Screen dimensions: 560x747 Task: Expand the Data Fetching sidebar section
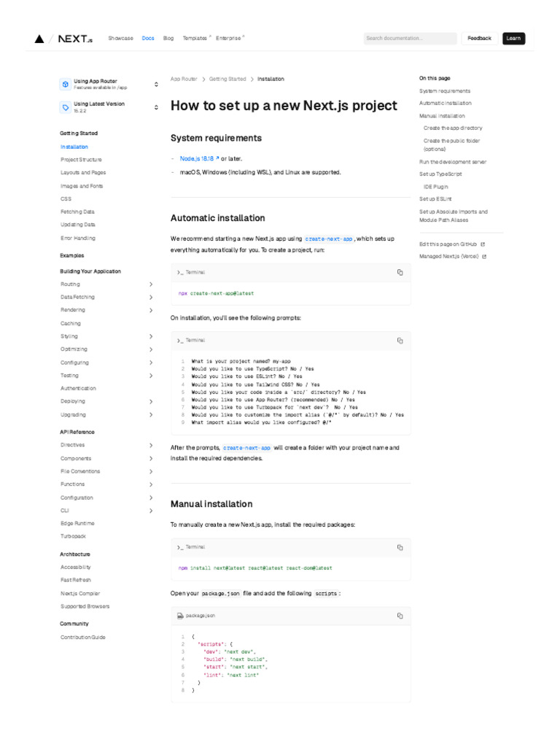point(151,297)
